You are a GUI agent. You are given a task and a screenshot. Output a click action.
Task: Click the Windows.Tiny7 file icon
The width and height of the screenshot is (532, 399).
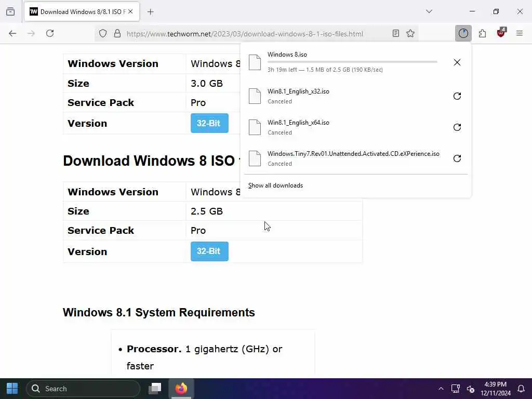(x=255, y=158)
